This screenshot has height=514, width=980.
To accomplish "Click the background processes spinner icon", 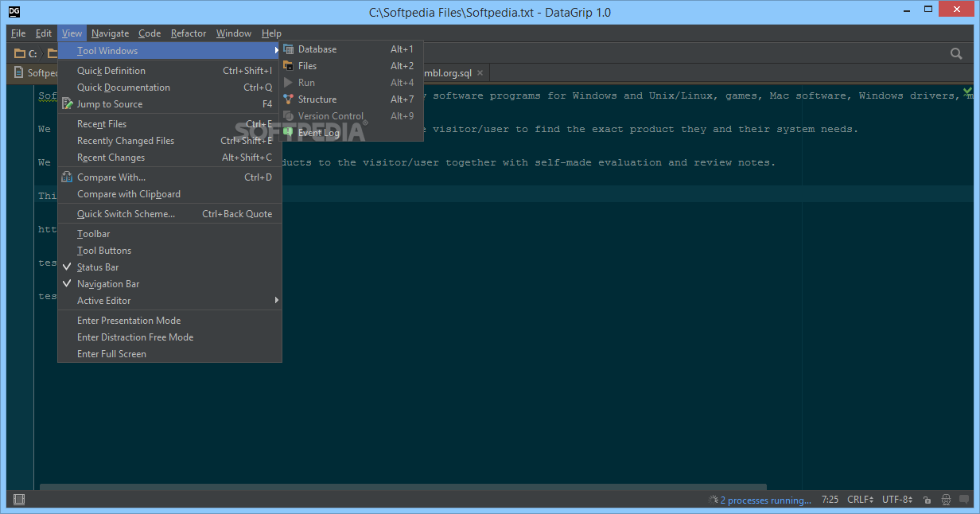I will (x=713, y=500).
